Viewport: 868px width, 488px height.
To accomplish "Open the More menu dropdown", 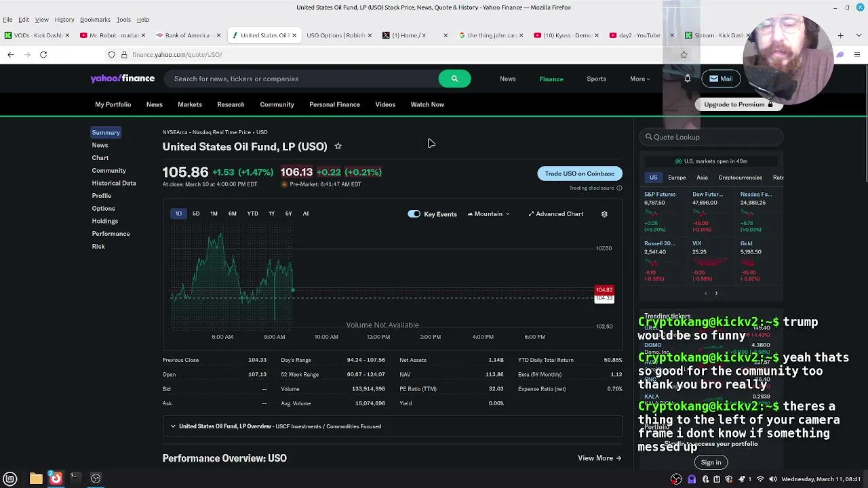I will click(x=639, y=79).
